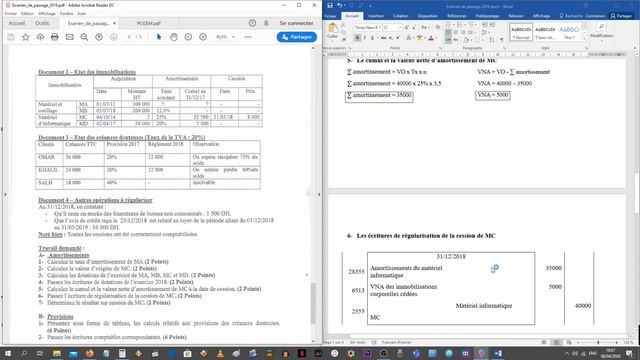Screen dimensions: 640x360
Task: Open Acrobat notifications bell
Action: tap(266, 23)
